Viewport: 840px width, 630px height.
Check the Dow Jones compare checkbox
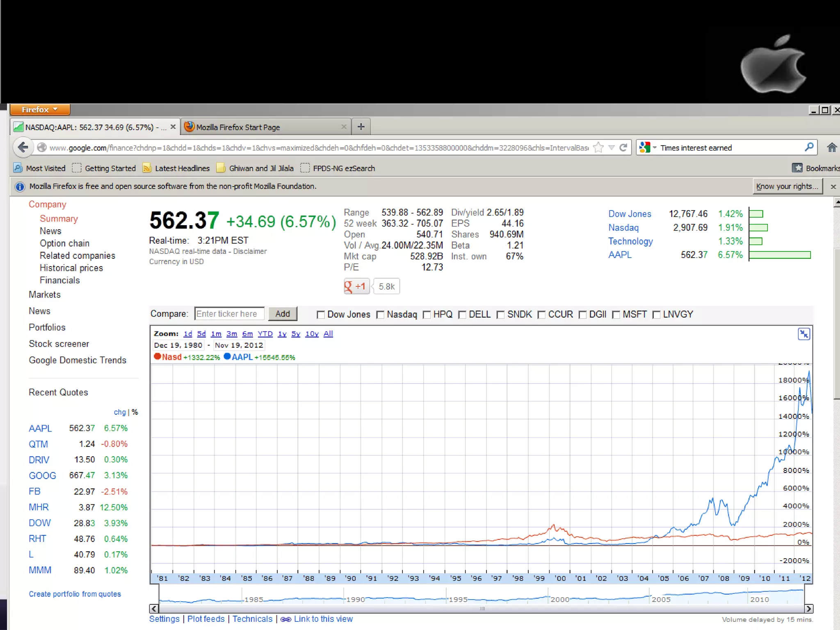pos(321,315)
